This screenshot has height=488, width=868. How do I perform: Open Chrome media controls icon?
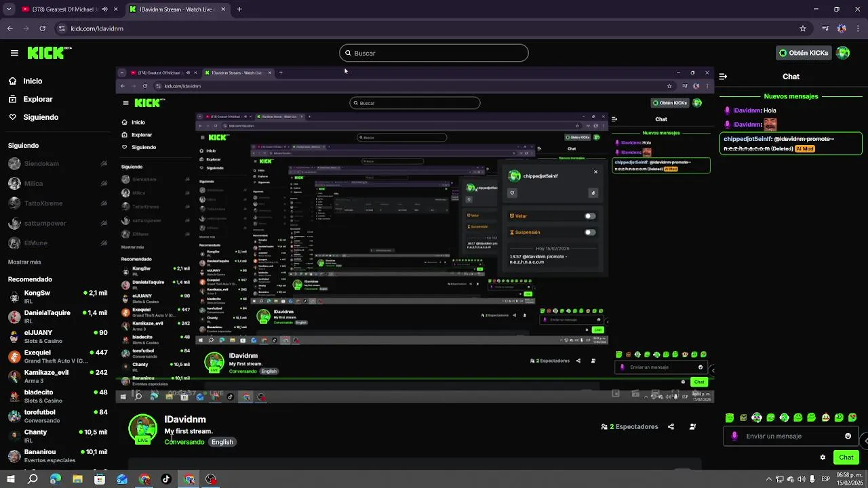pos(825,28)
